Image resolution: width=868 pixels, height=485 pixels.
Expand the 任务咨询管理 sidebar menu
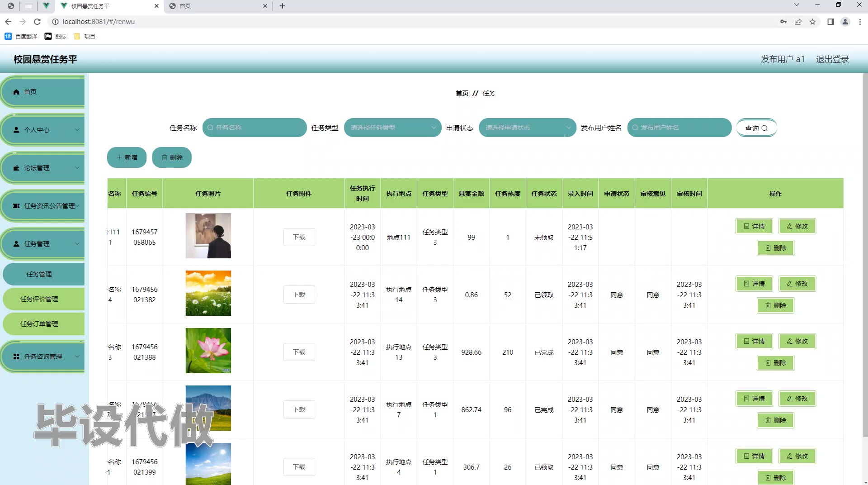click(43, 357)
